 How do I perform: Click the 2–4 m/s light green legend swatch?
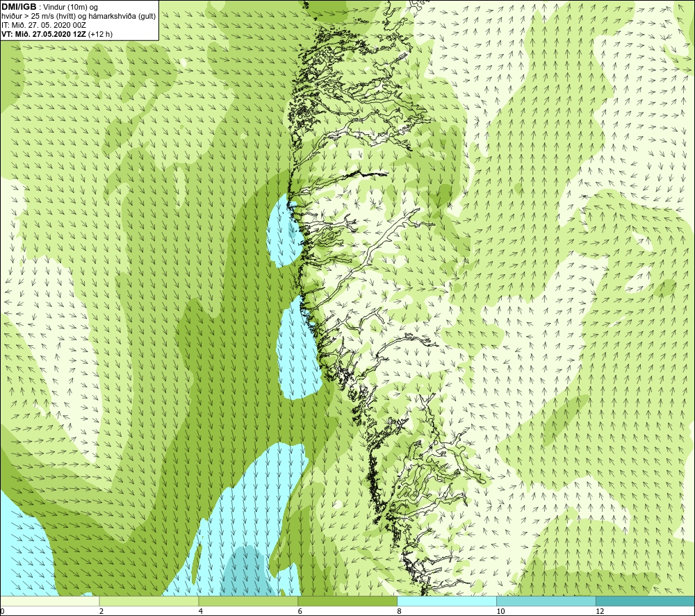point(149,601)
